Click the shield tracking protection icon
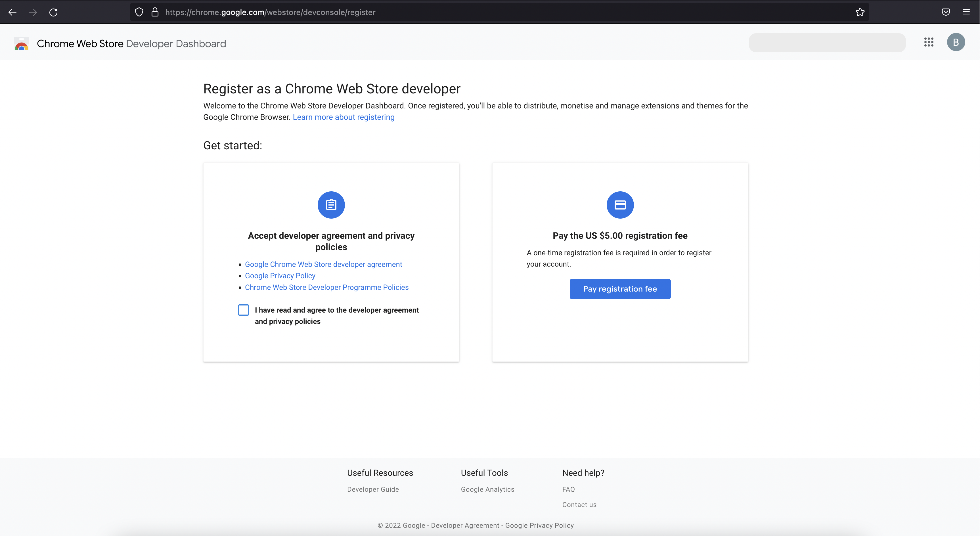The image size is (980, 536). pos(139,12)
